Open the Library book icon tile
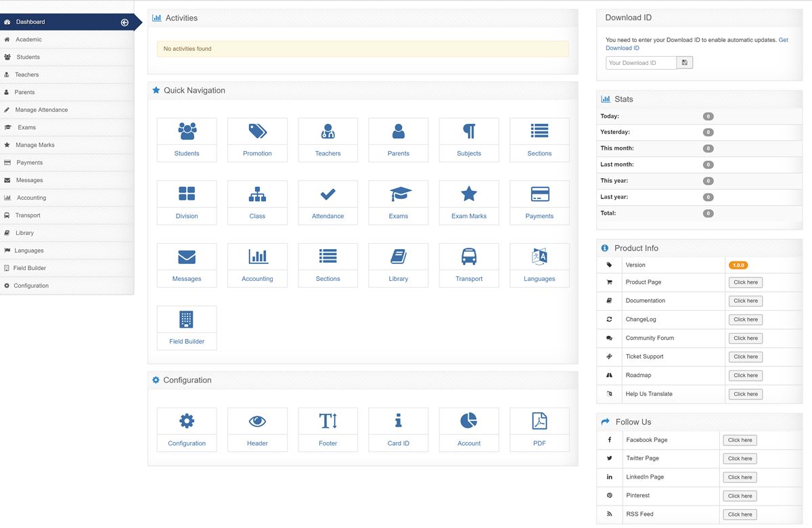The width and height of the screenshot is (812, 528). pyautogui.click(x=399, y=257)
